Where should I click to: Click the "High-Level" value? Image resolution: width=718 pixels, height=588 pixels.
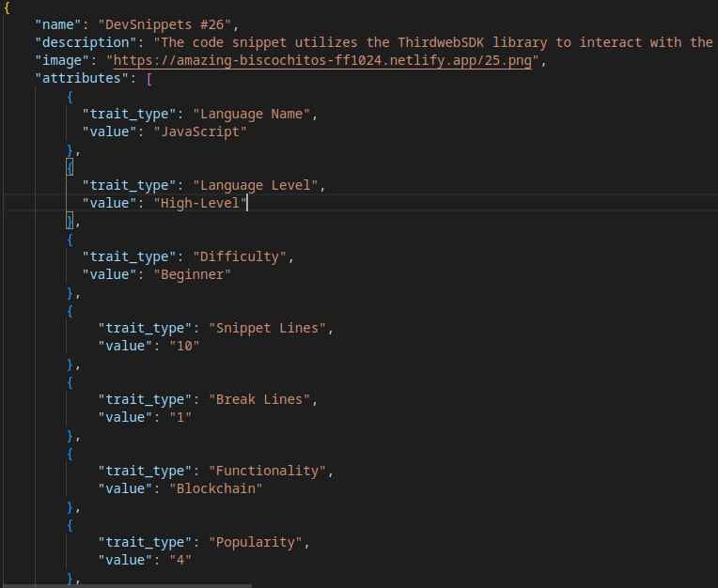click(200, 203)
